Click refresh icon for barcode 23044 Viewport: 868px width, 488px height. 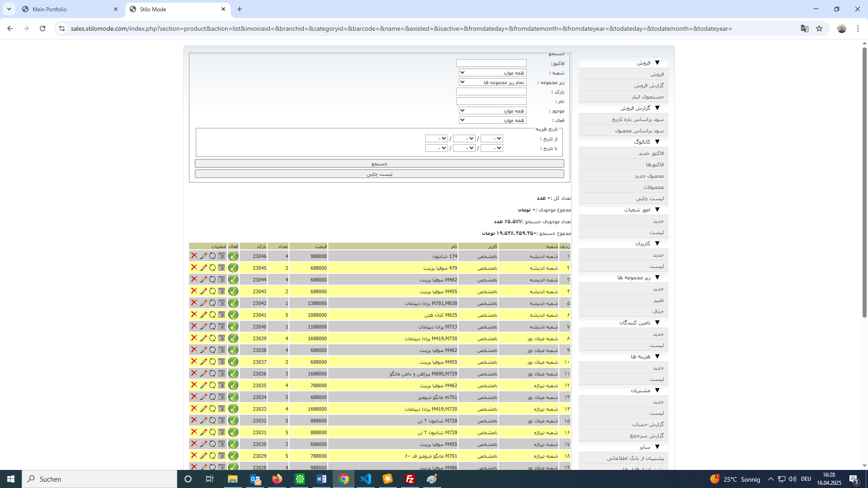pos(212,279)
